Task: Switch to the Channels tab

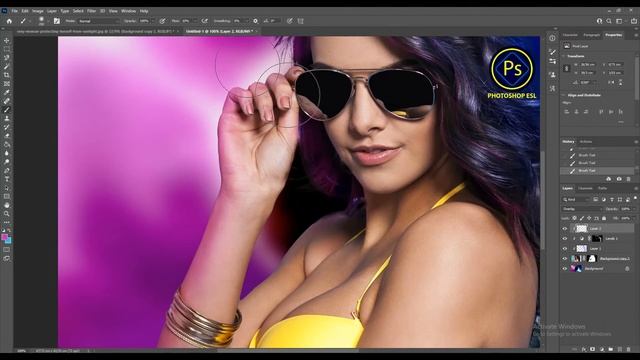Action: (585, 188)
